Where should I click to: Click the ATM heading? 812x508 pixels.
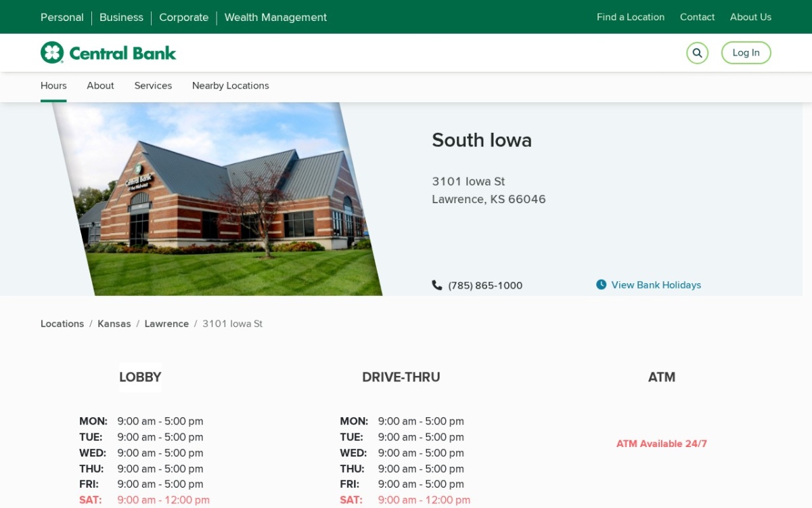[662, 377]
